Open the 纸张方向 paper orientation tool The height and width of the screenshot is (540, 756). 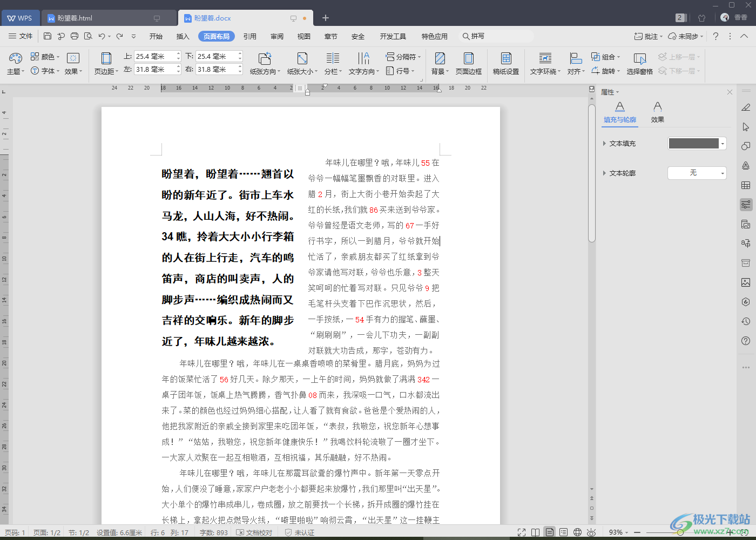click(265, 58)
